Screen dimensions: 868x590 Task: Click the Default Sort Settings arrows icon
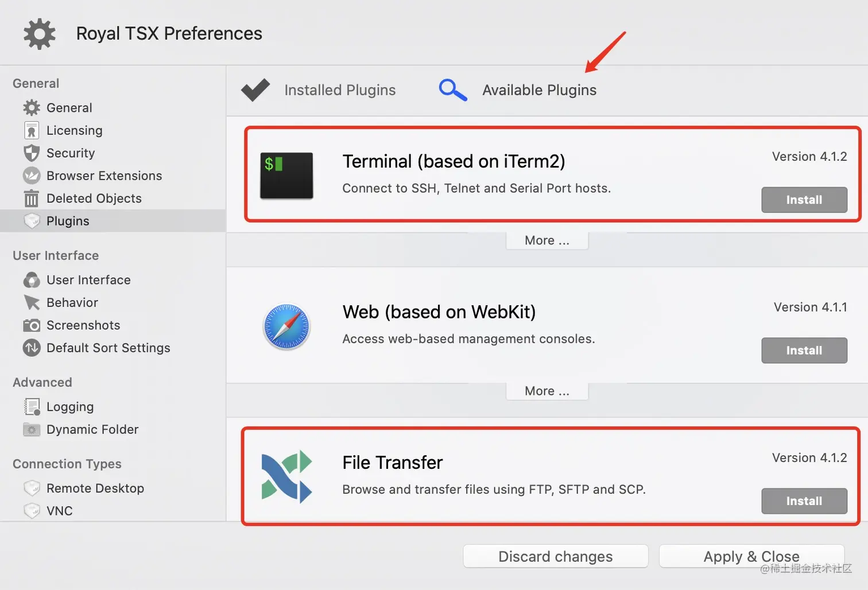[32, 348]
